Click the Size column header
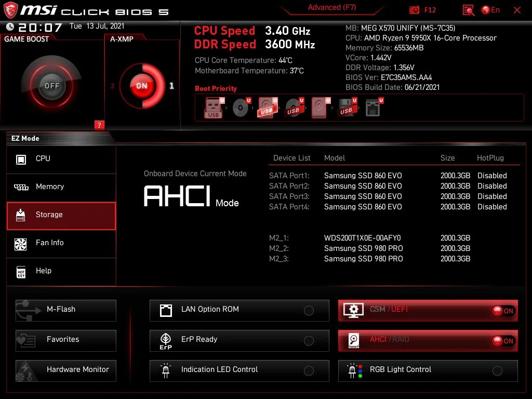Viewport: 532px width, 399px height. pyautogui.click(x=447, y=158)
